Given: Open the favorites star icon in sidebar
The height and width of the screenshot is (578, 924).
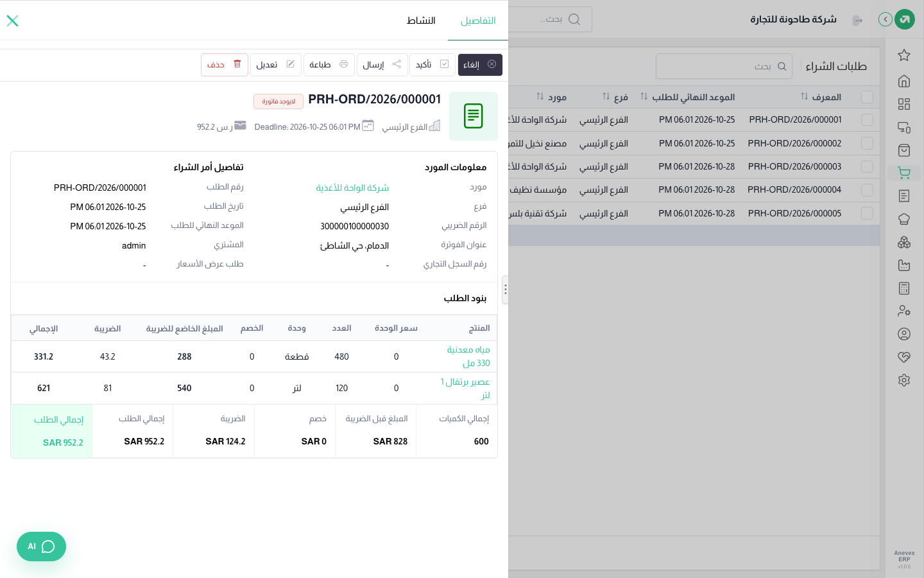Looking at the screenshot, I should [x=904, y=55].
